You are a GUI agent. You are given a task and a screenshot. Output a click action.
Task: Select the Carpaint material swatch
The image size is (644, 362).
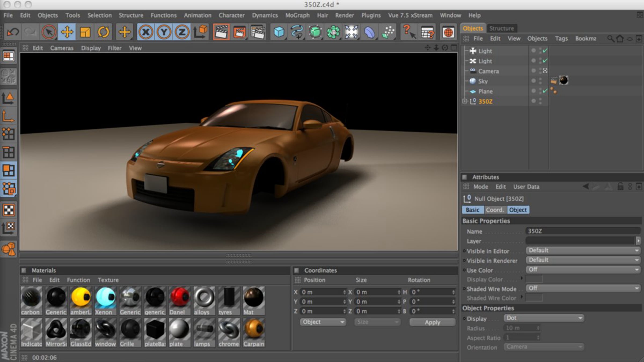coord(254,333)
